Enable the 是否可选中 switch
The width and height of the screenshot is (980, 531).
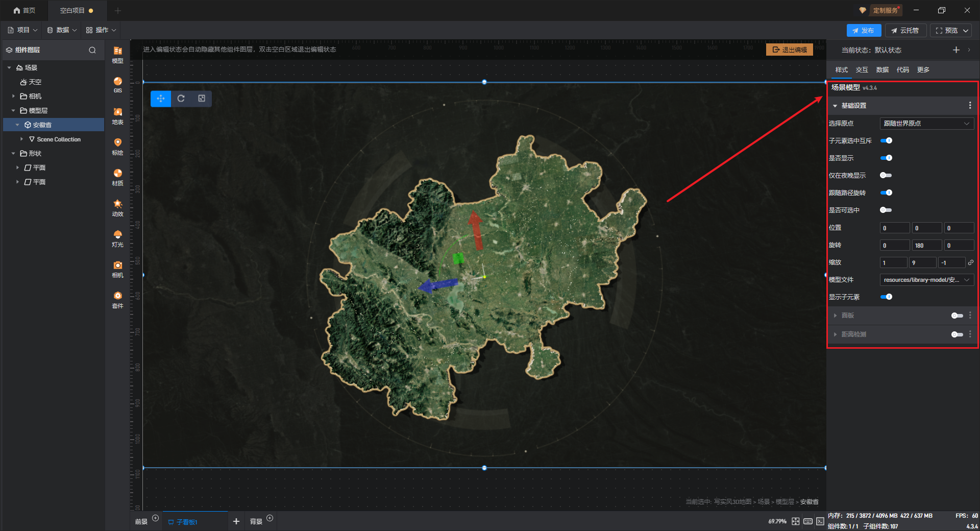886,210
